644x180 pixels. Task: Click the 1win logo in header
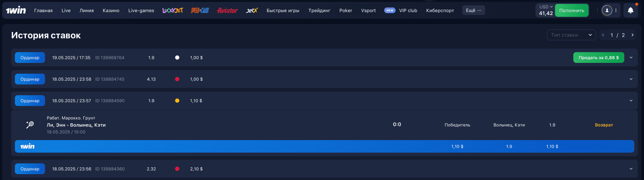[16, 10]
